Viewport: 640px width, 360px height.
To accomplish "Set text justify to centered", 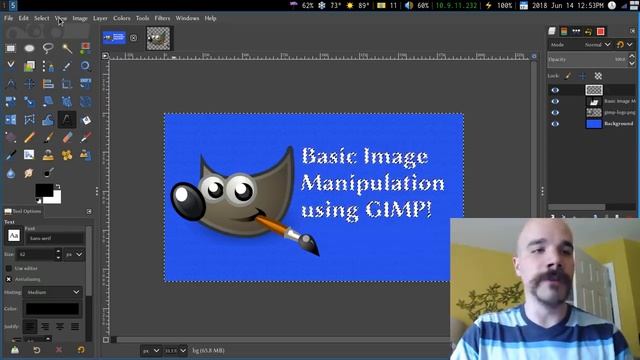I will coord(60,327).
